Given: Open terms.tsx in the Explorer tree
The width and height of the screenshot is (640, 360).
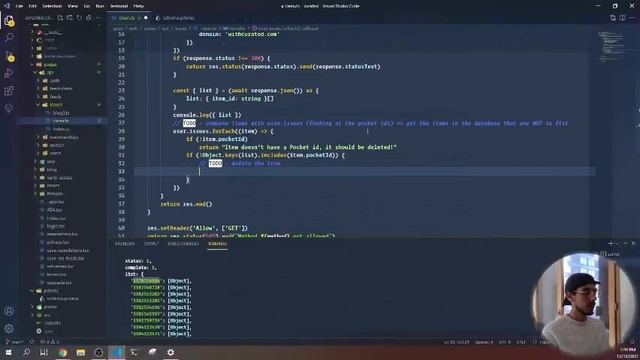Looking at the screenshot, I should (56, 274).
